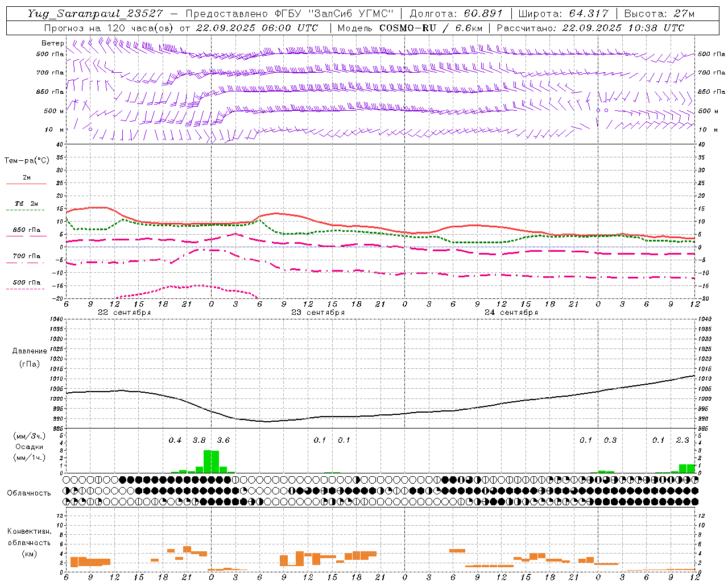Image resolution: width=728 pixels, height=582 pixels.
Task: Click the 2м temperature legend entry
Action: tap(27, 177)
